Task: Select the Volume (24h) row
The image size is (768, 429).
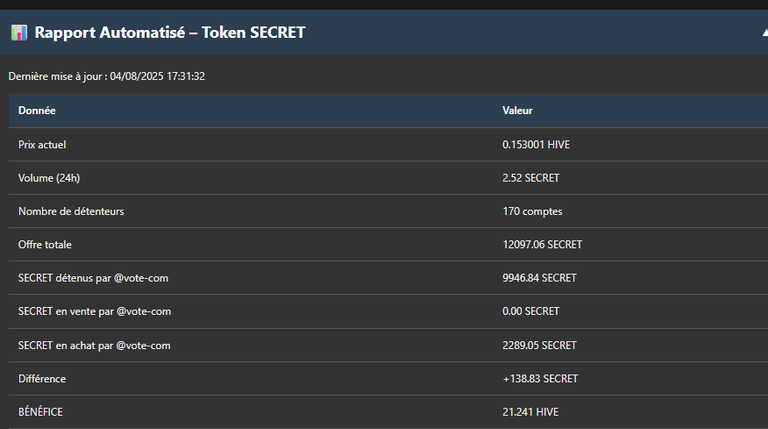Action: [388, 178]
